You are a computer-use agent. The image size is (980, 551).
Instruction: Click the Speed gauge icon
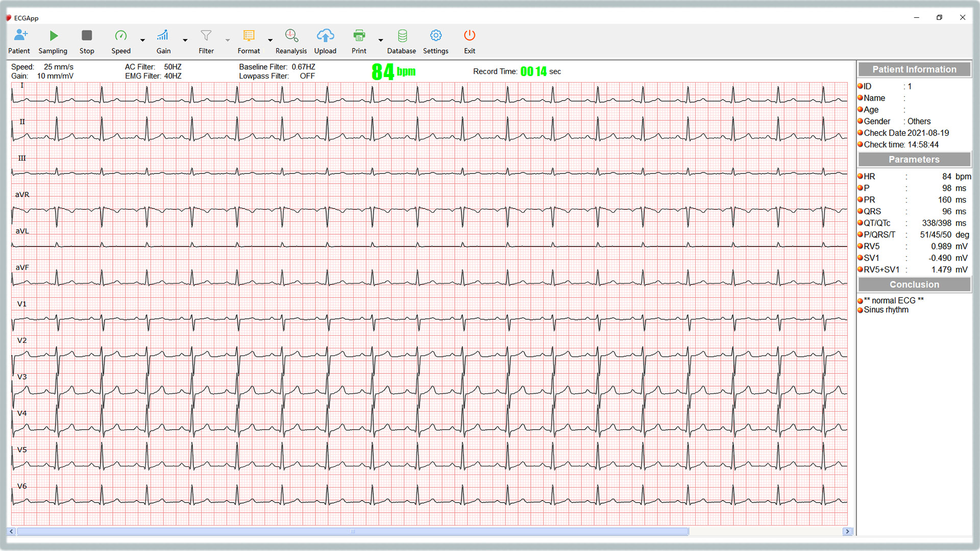(x=121, y=35)
